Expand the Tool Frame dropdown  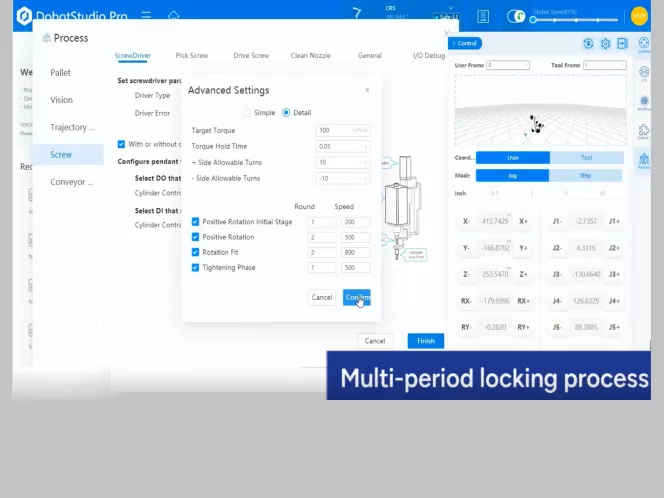point(605,65)
